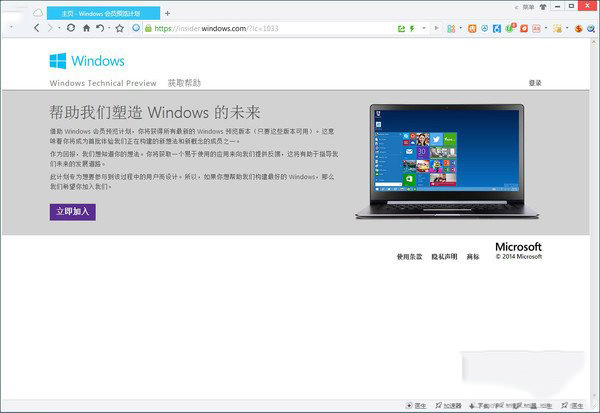Screen dimensions: 600x413
Task: Click the Windows logo on the page
Action: [58, 61]
